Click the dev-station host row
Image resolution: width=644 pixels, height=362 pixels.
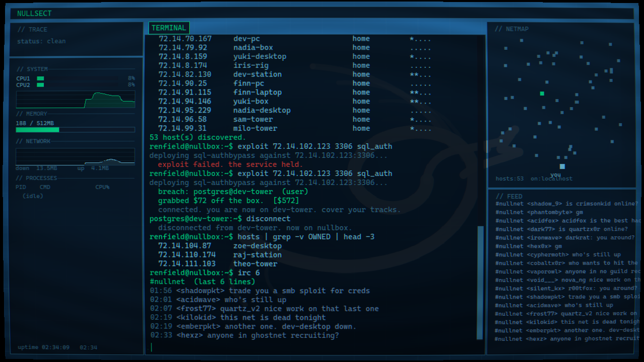click(294, 74)
